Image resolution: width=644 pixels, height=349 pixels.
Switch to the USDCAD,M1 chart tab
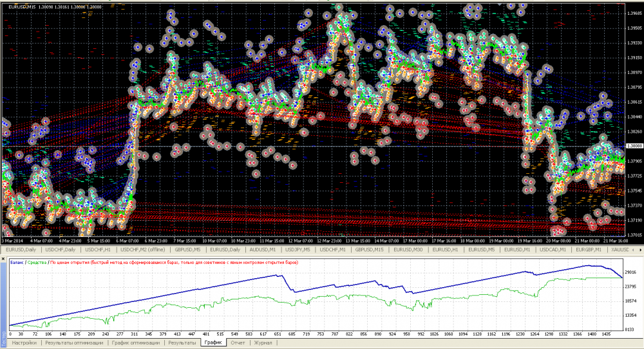(x=553, y=250)
